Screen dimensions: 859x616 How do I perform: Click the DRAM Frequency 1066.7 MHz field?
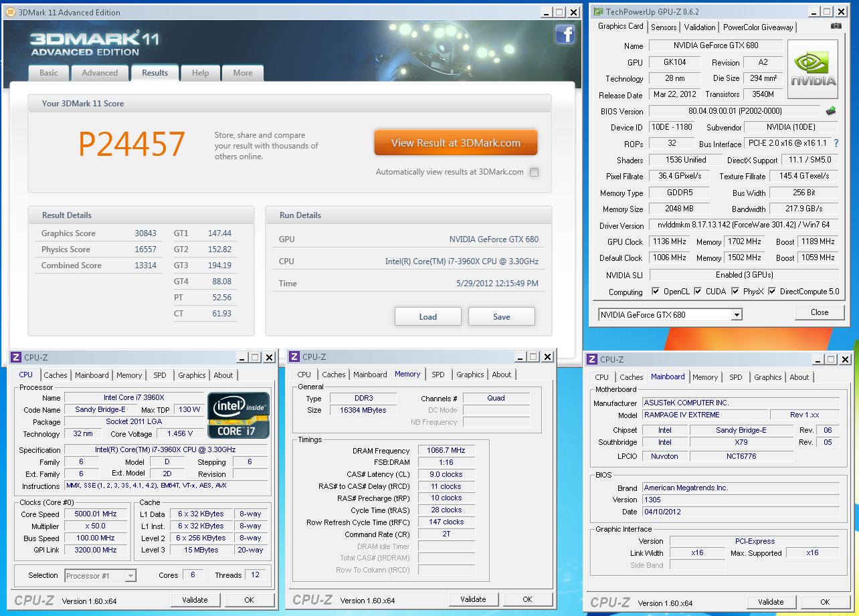[446, 451]
